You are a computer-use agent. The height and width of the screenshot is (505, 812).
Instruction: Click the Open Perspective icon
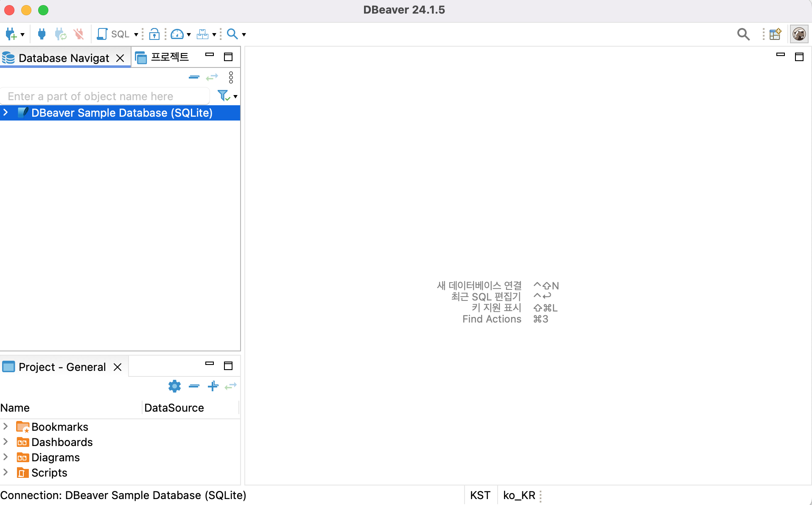pyautogui.click(x=776, y=34)
